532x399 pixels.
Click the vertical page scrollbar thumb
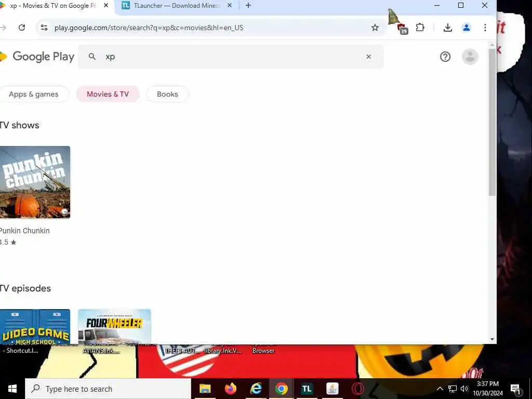tap(492, 122)
